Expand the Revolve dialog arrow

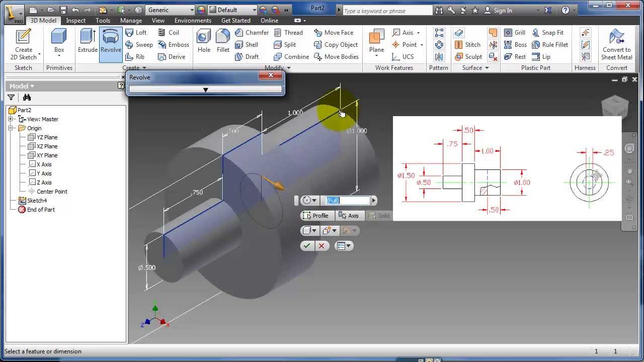click(x=205, y=89)
